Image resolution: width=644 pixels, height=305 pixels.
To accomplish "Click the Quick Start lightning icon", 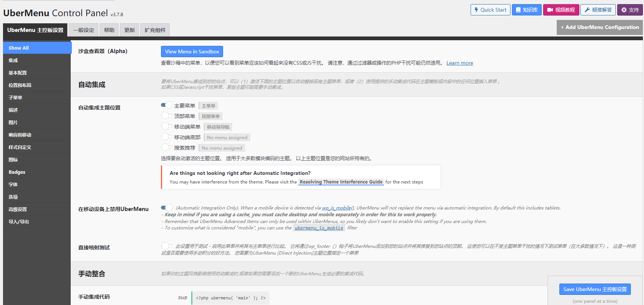I will [476, 10].
